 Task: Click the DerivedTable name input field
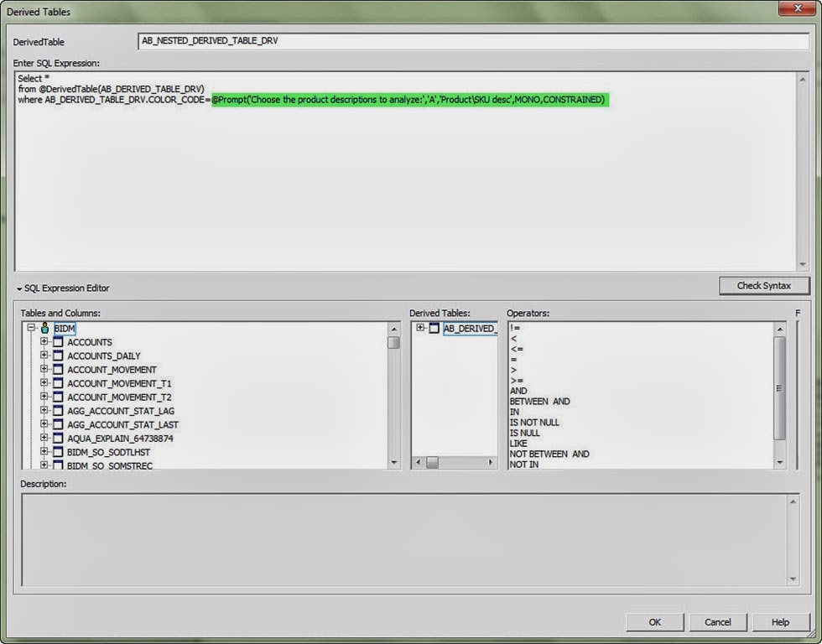(x=473, y=41)
